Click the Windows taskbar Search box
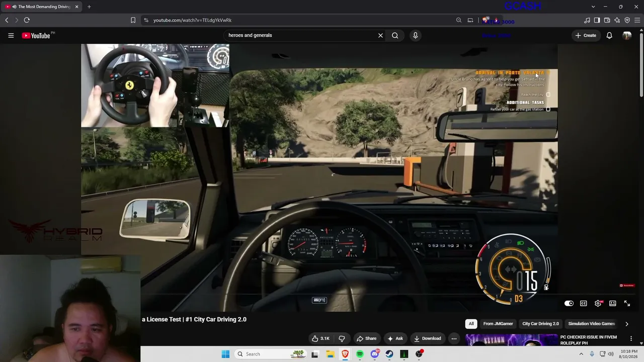Viewport: 644px width, 362px height. 272,354
